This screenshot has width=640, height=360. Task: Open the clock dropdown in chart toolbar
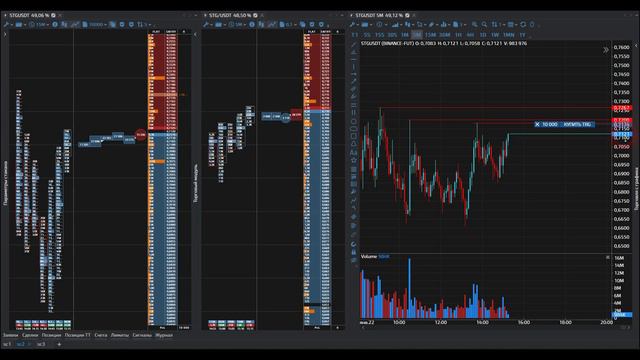[382, 24]
